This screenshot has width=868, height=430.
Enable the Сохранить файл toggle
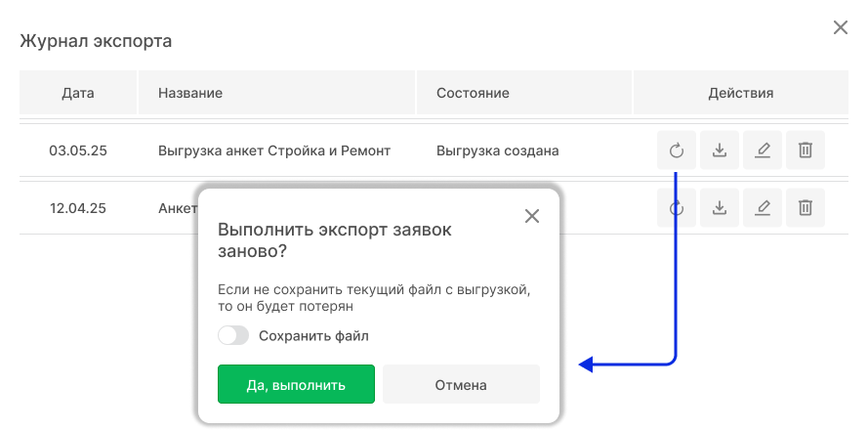(233, 336)
